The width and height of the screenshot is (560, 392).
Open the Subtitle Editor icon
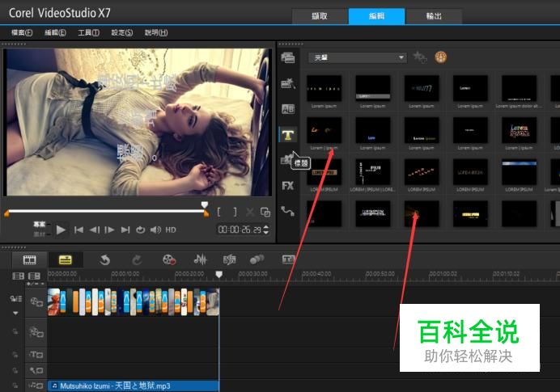tap(288, 259)
